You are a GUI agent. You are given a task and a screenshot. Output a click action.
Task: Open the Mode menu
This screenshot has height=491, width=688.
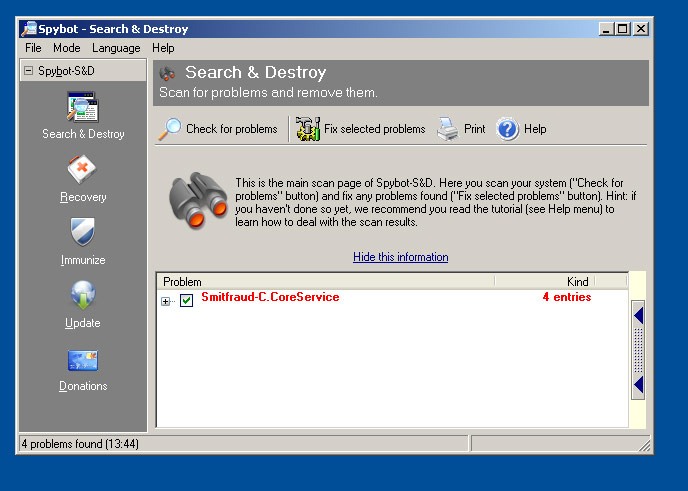point(67,48)
